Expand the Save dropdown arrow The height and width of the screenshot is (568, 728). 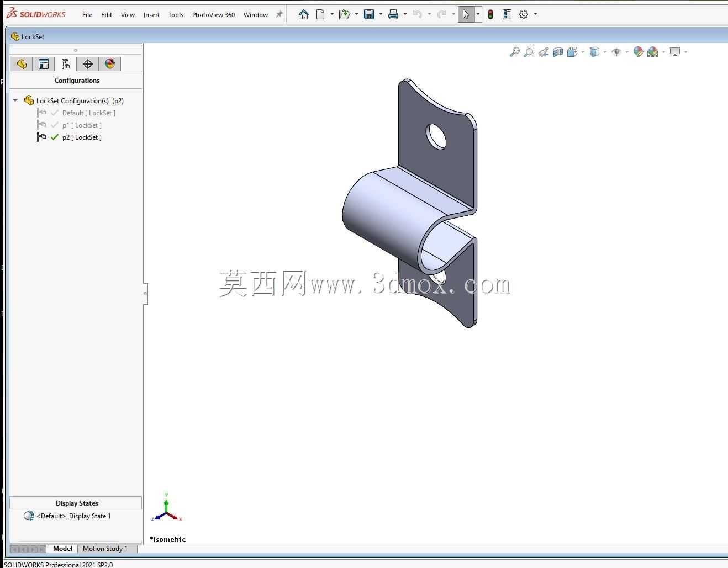click(x=381, y=14)
